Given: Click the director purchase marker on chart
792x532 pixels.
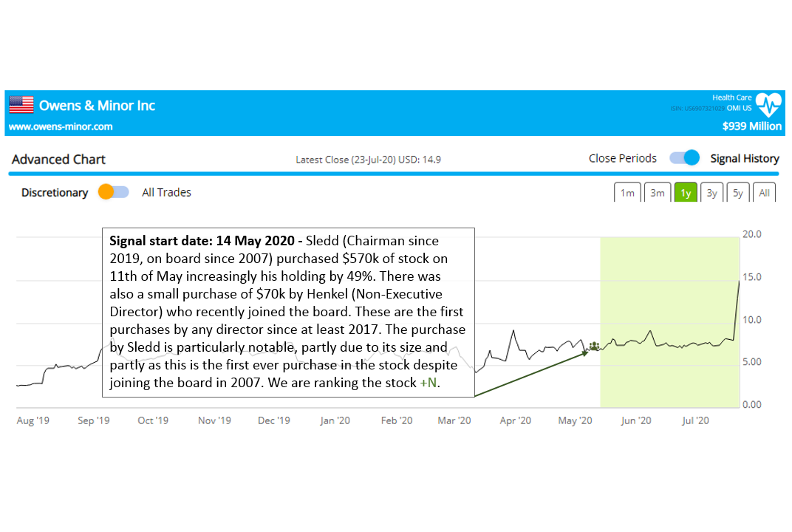Looking at the screenshot, I should pyautogui.click(x=593, y=345).
